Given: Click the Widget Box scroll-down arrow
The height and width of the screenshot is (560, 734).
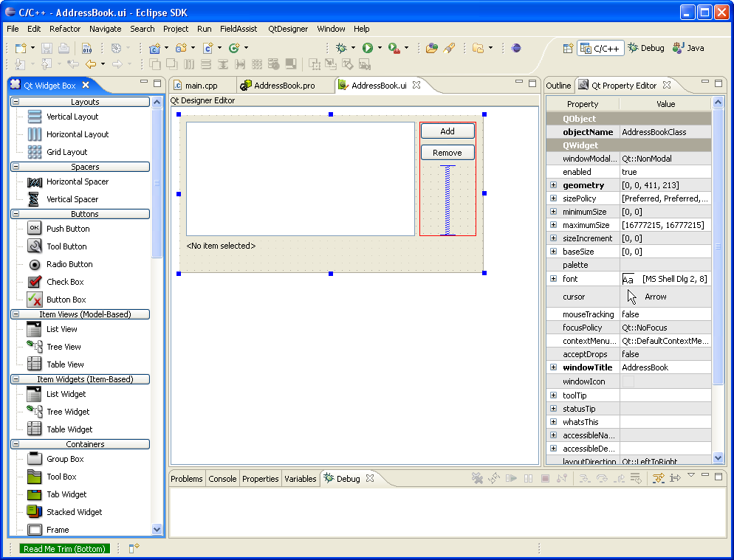Looking at the screenshot, I should 157,529.
